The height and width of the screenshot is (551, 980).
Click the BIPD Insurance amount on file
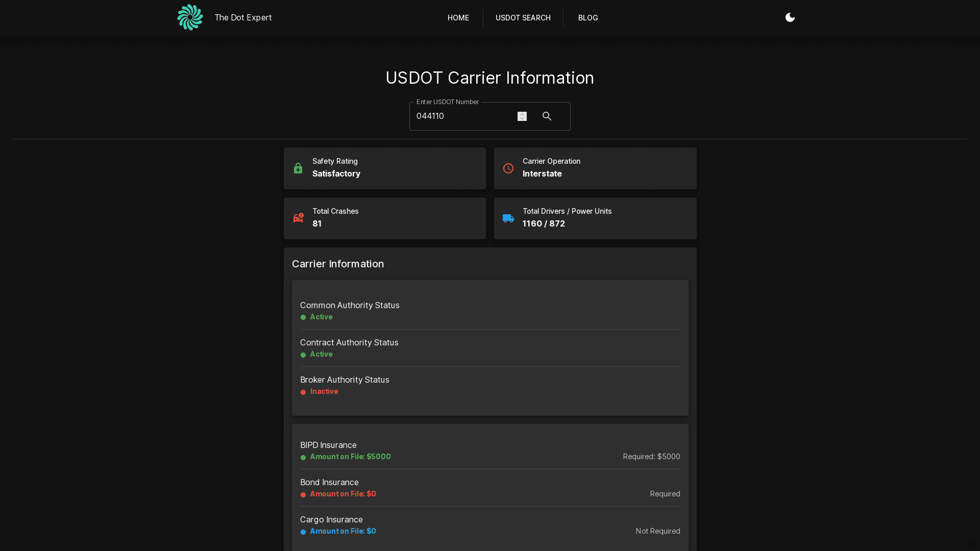[x=350, y=457]
